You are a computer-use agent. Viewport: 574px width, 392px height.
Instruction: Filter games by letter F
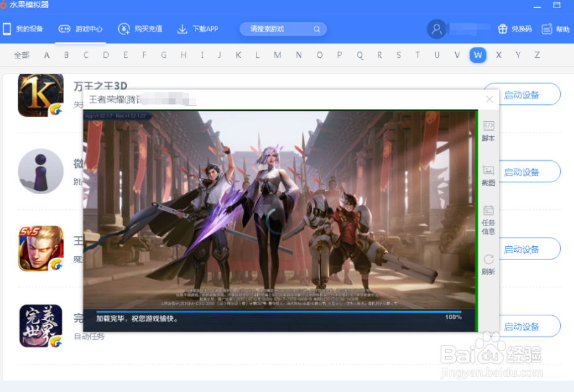pyautogui.click(x=145, y=55)
